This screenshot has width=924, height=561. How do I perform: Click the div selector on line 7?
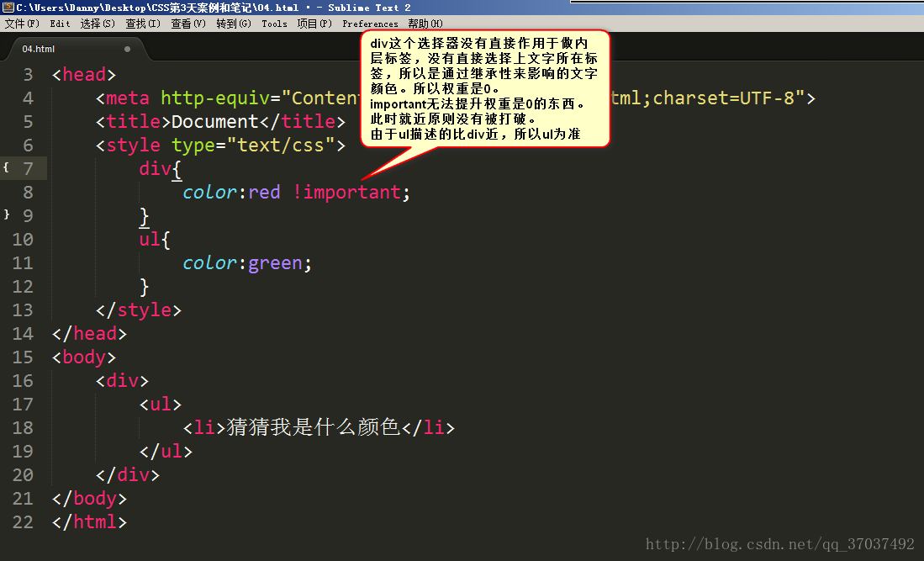click(x=155, y=168)
